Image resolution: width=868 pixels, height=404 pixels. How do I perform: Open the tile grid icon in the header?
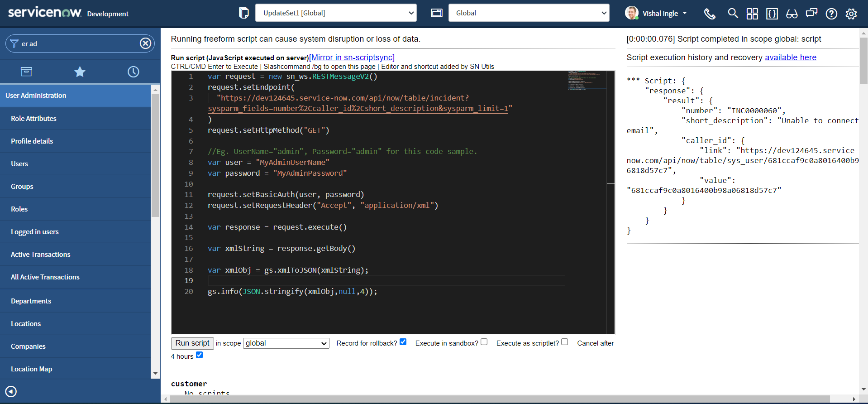752,14
